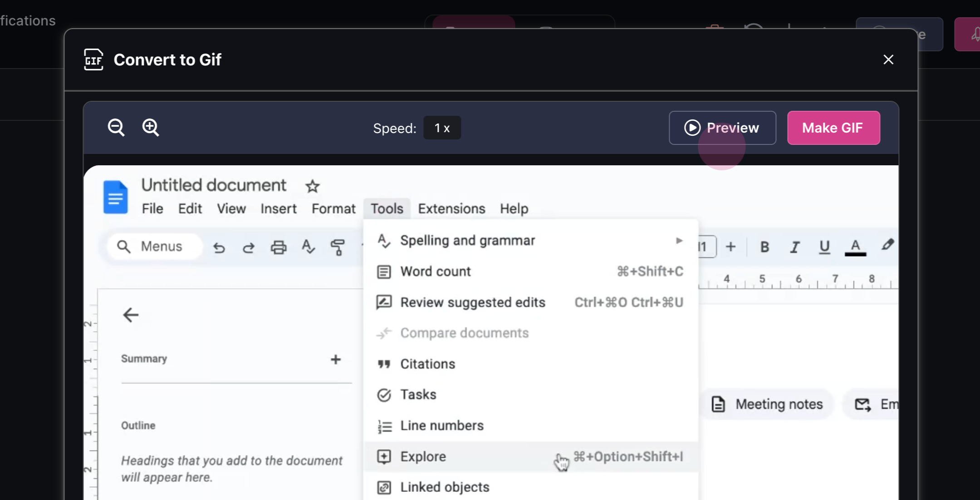Open the Speed 1 x dropdown

442,128
